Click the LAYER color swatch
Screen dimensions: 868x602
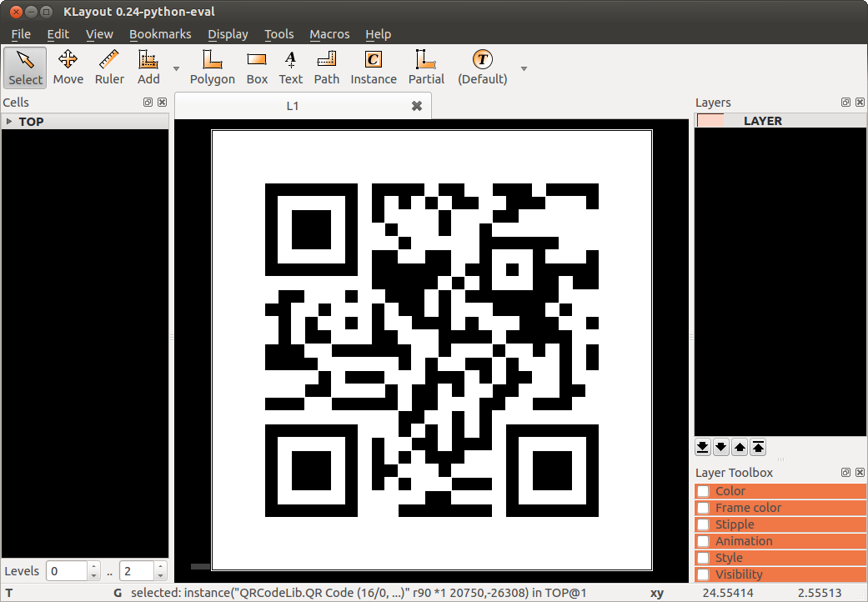click(x=710, y=121)
